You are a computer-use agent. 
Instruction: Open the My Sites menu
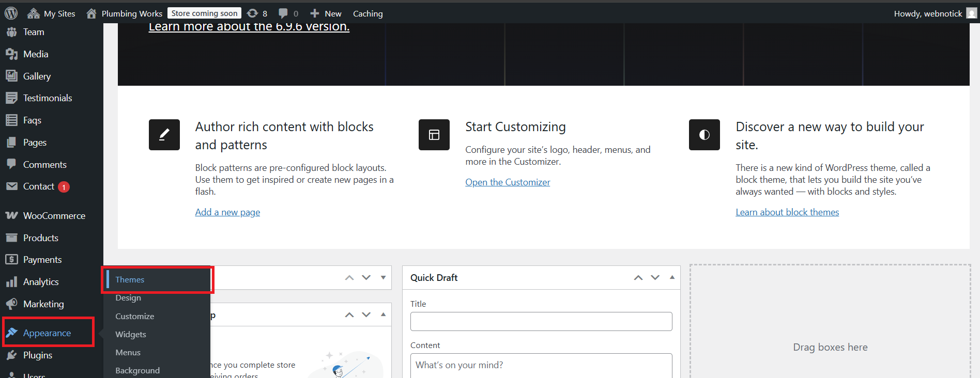[x=51, y=13]
